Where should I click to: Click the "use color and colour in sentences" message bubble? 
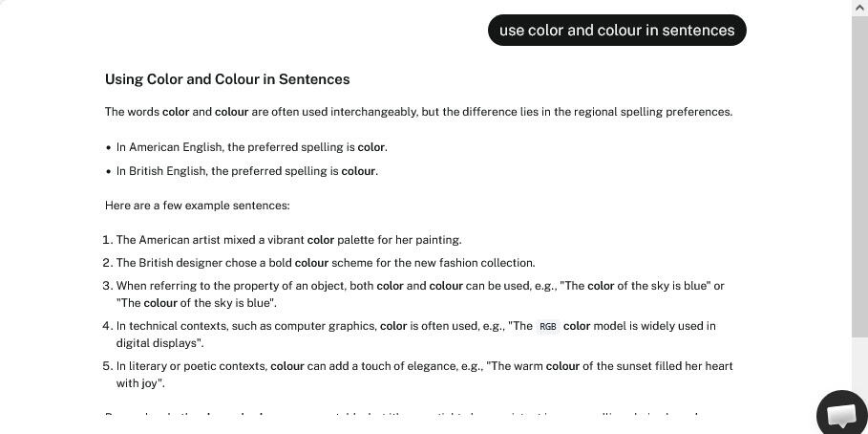tap(617, 31)
